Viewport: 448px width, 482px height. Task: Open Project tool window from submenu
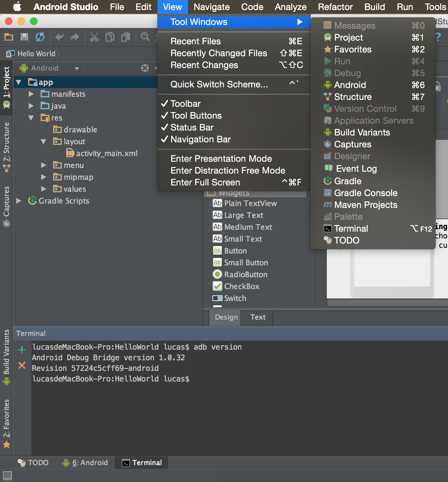373,37
